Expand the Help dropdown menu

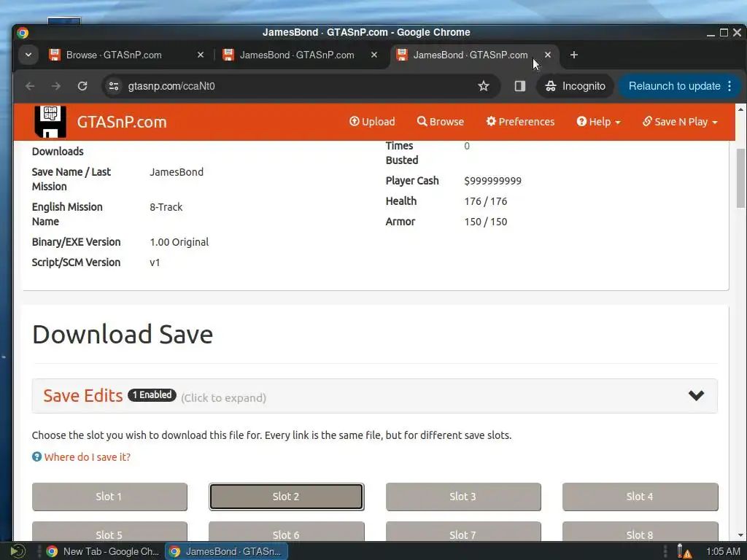(x=598, y=122)
